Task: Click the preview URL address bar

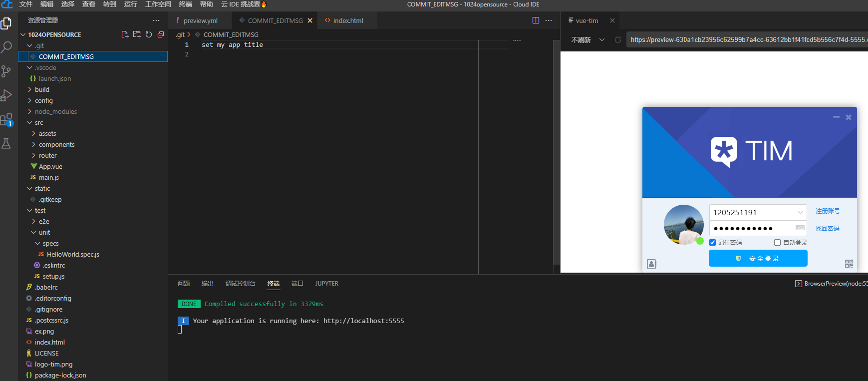Action: point(747,39)
